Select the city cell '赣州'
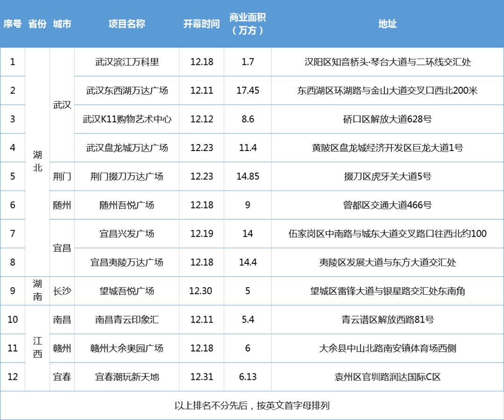This screenshot has height=420, width=504. (62, 348)
